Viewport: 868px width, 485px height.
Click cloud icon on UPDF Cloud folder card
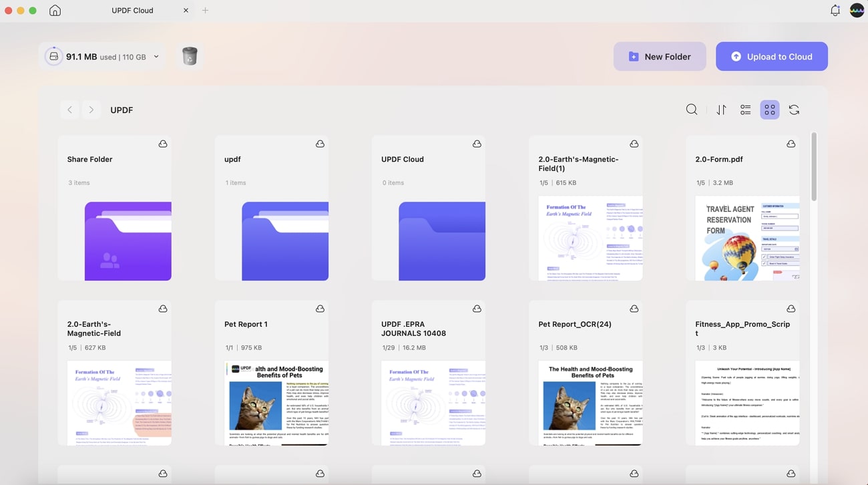point(477,144)
